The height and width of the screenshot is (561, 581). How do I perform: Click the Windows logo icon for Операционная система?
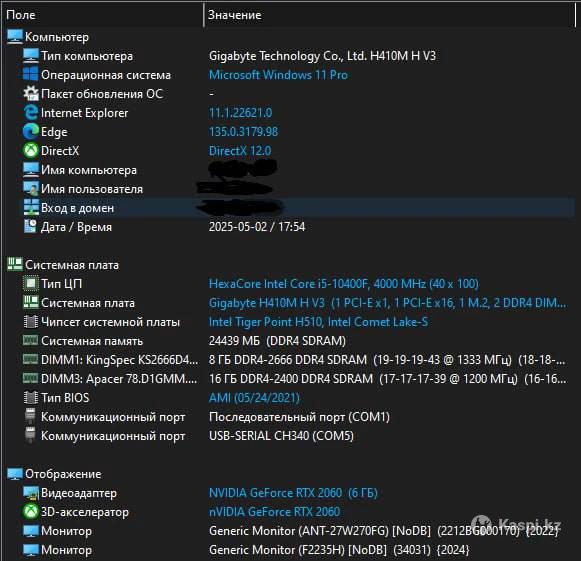tap(31, 74)
